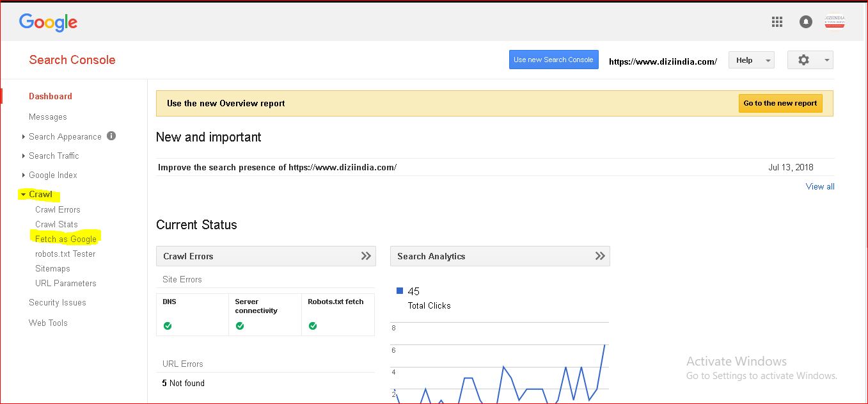868x404 pixels.
Task: Expand the Search Appearance section arrow
Action: (x=24, y=136)
